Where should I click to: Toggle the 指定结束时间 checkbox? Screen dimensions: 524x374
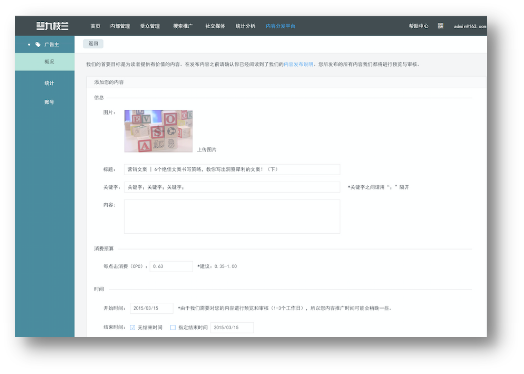click(x=173, y=328)
